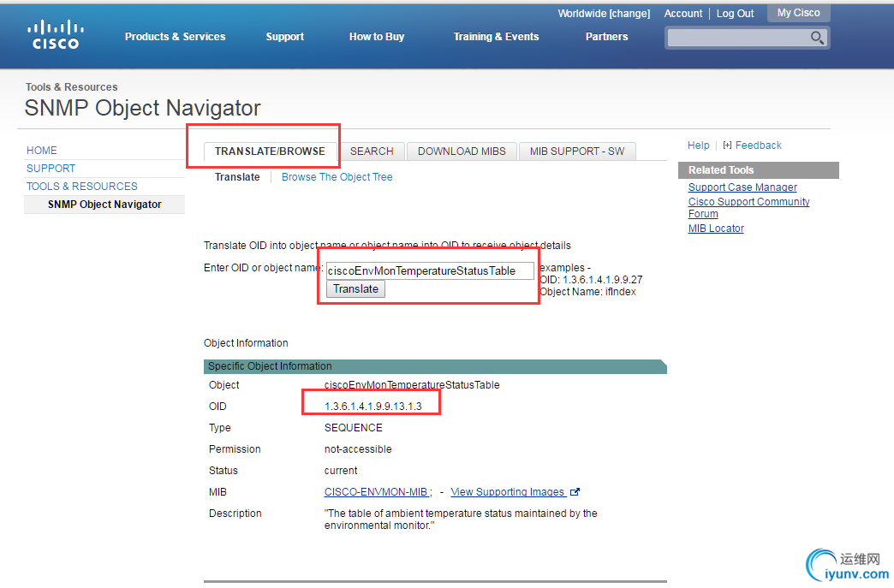This screenshot has height=588, width=894.
Task: Click the Specific Object Information header
Action: click(x=435, y=366)
